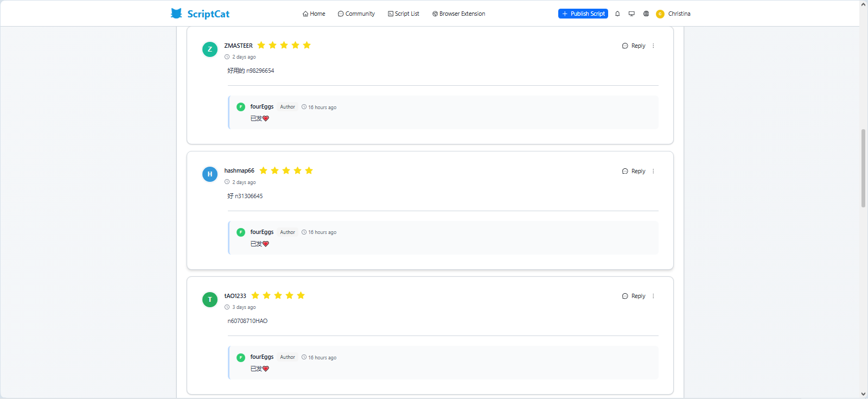Click hashmap66's H avatar

click(210, 174)
